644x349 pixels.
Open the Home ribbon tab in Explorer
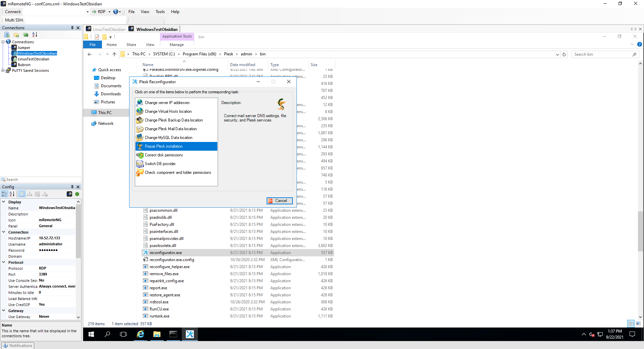pos(112,45)
